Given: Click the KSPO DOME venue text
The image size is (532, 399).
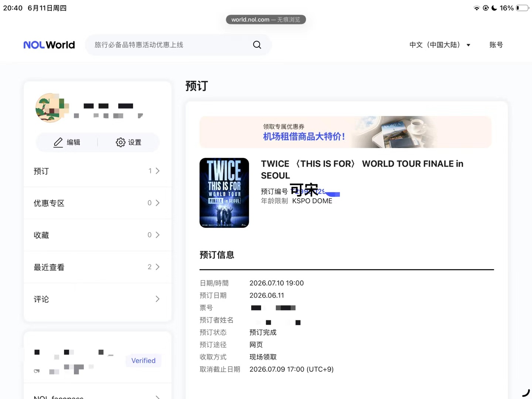Looking at the screenshot, I should [312, 201].
